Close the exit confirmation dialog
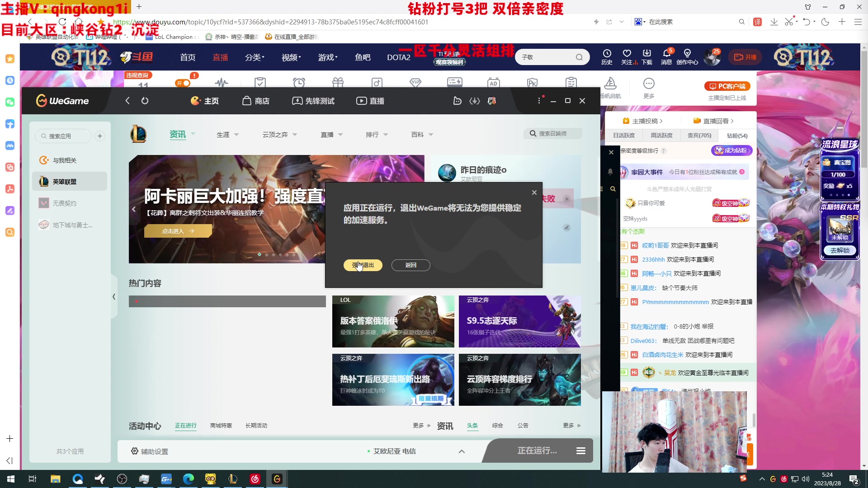 pos(534,192)
